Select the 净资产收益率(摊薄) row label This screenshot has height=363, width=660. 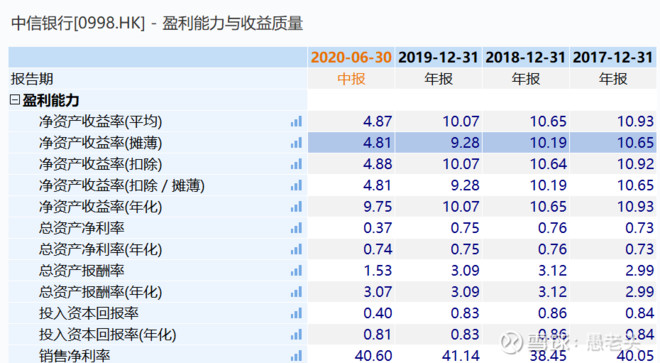(x=100, y=143)
